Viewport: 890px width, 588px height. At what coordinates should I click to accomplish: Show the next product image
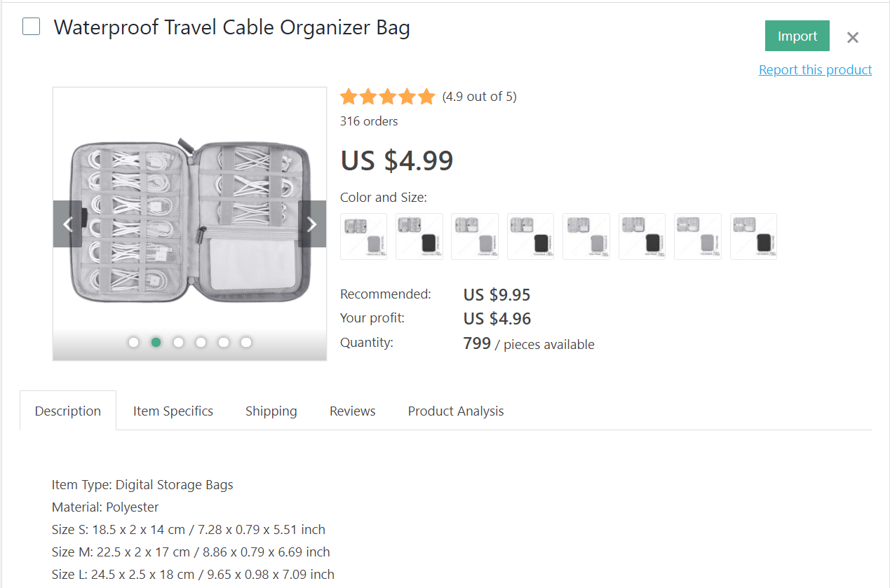pos(311,224)
